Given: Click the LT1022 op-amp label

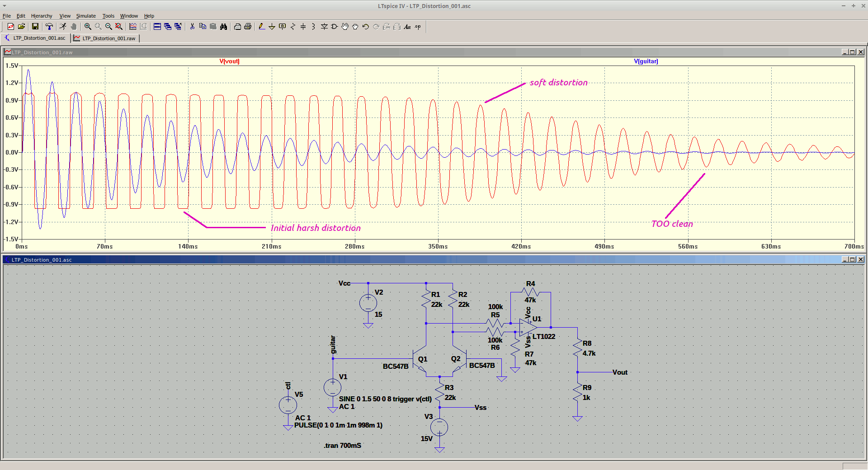Looking at the screenshot, I should click(x=543, y=337).
